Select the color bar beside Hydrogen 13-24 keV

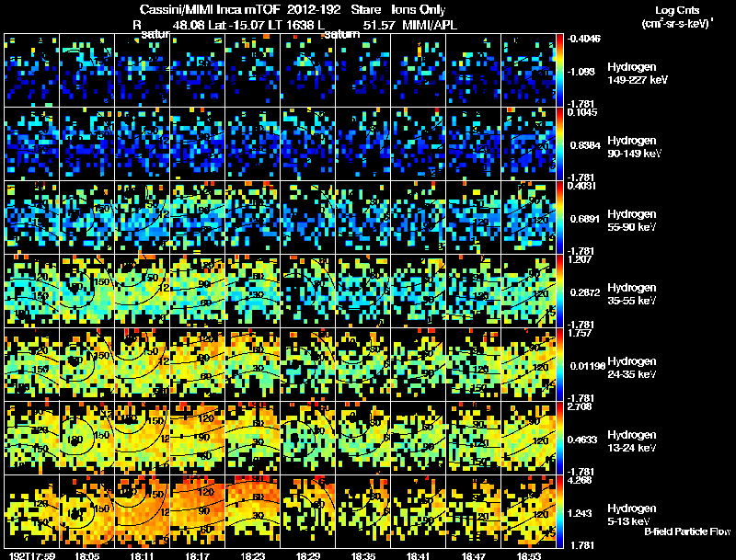[559, 438]
